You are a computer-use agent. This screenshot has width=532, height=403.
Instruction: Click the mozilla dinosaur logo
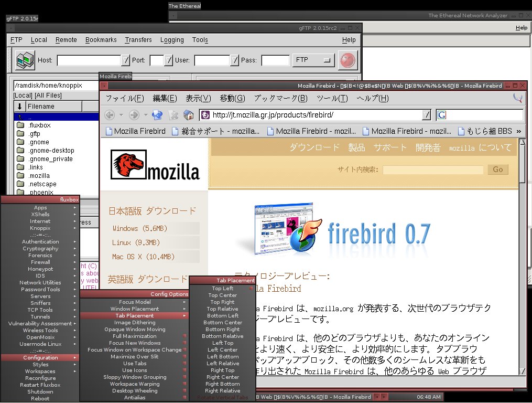pyautogui.click(x=128, y=164)
